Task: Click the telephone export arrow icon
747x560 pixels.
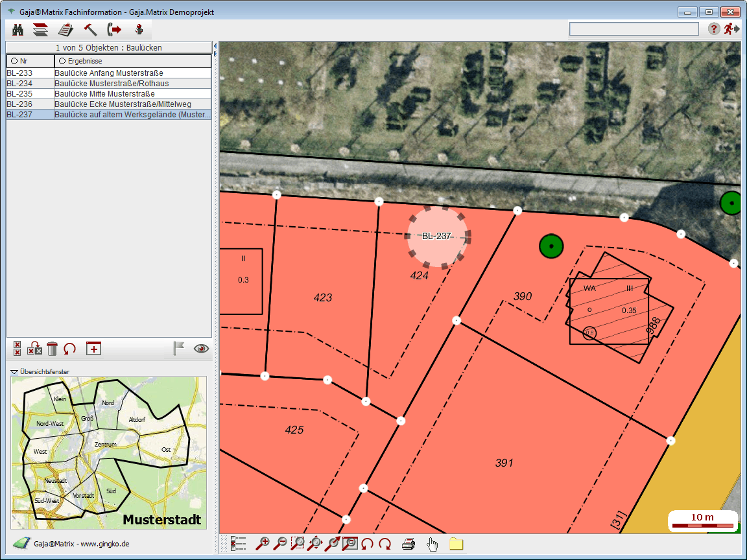Action: (115, 29)
